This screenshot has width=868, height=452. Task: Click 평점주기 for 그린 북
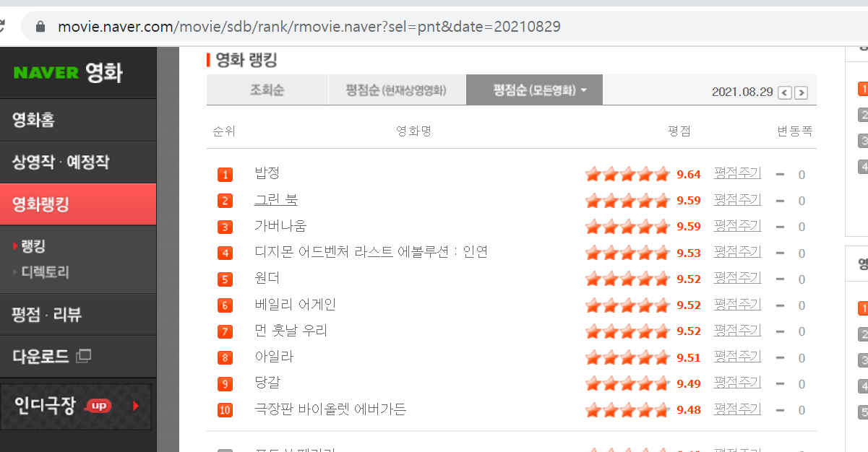737,200
